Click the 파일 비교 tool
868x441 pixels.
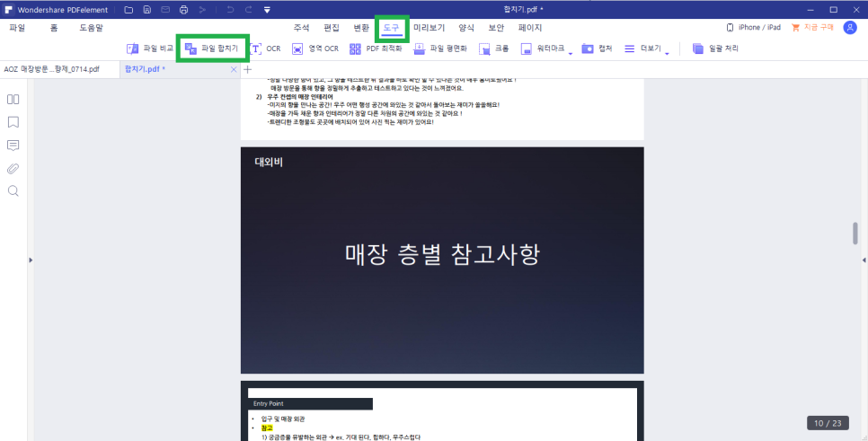click(x=149, y=49)
